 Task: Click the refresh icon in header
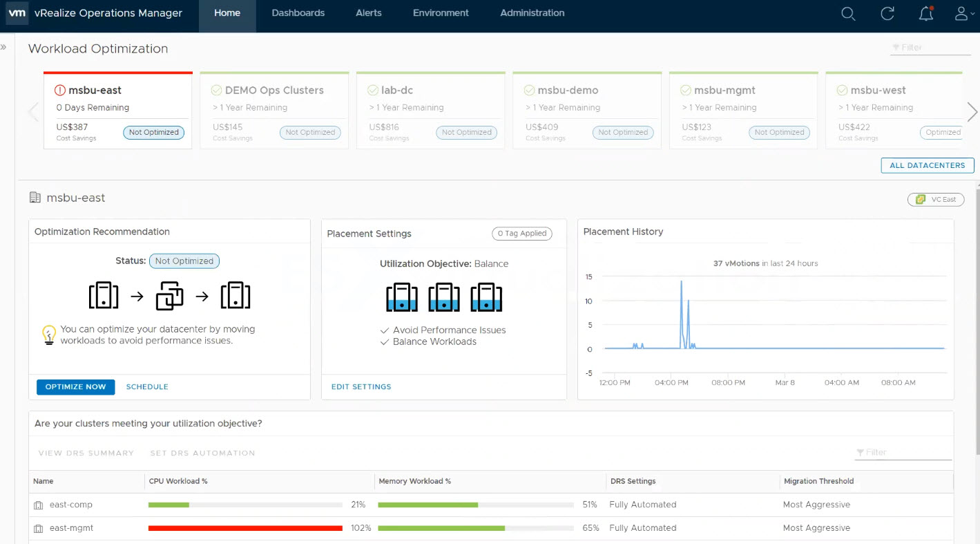887,13
